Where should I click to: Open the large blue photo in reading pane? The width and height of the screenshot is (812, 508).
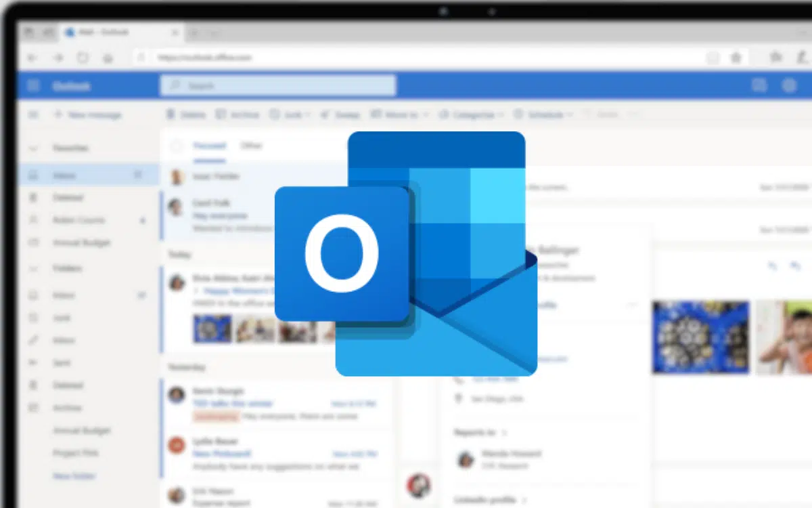(701, 337)
